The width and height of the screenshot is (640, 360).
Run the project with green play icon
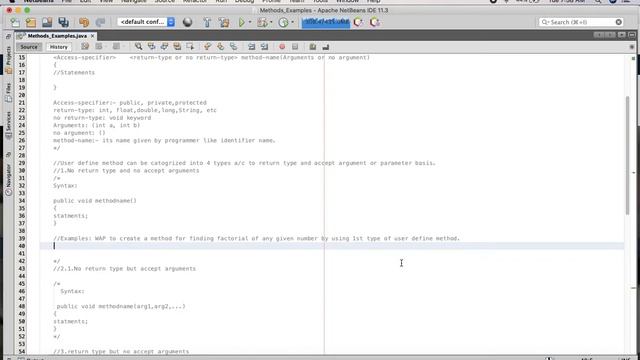[242, 22]
